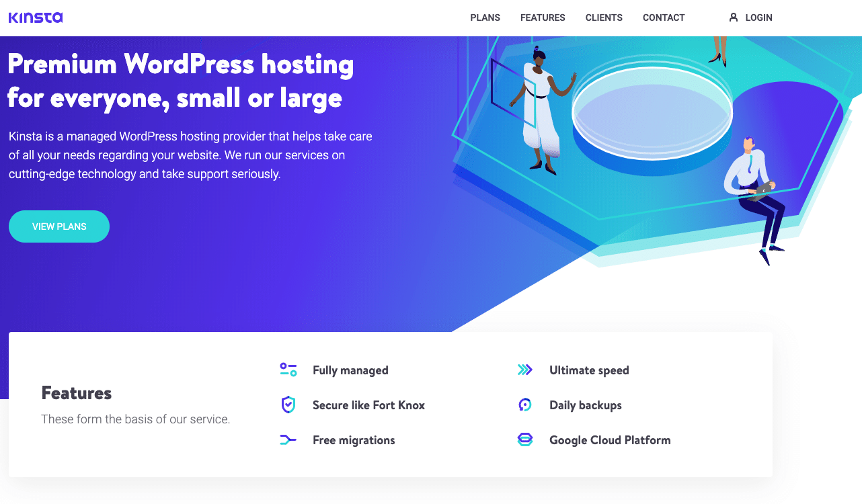Click the LOGIN link

pyautogui.click(x=758, y=17)
